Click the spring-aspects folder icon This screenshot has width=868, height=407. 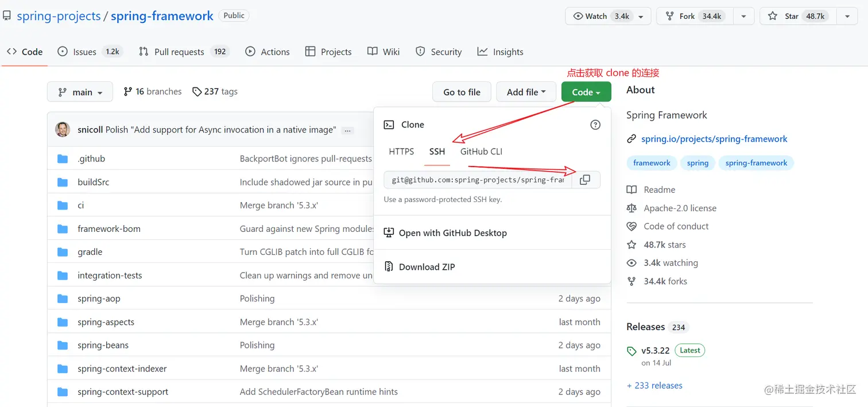coord(63,322)
